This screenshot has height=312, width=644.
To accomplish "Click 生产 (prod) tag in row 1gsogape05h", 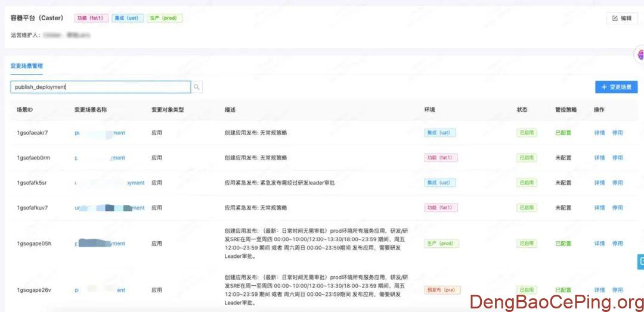I will (x=441, y=244).
